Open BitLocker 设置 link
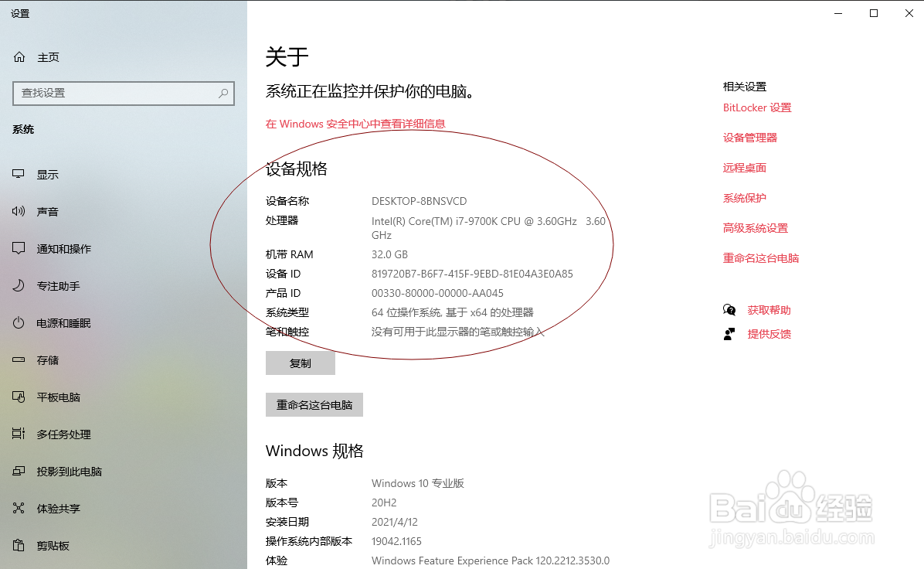 coord(757,108)
